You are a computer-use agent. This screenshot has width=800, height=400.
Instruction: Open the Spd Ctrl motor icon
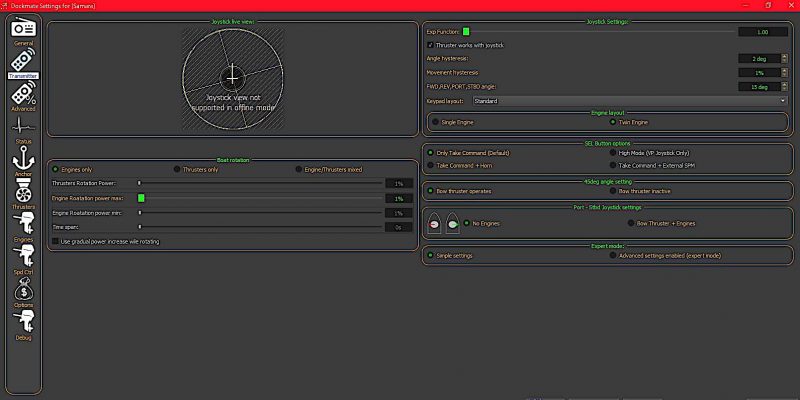23,256
